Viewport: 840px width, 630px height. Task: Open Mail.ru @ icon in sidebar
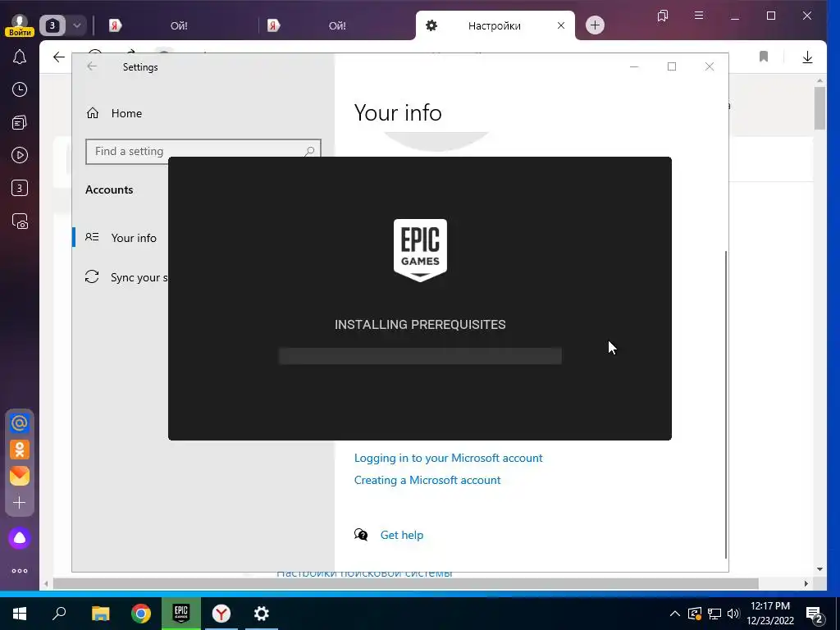tap(20, 424)
